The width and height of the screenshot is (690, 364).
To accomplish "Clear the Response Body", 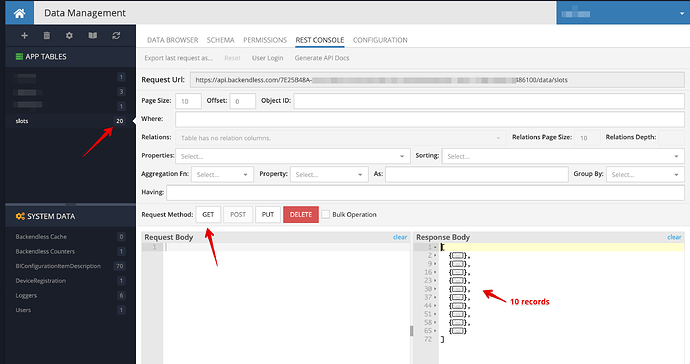I will [x=674, y=237].
